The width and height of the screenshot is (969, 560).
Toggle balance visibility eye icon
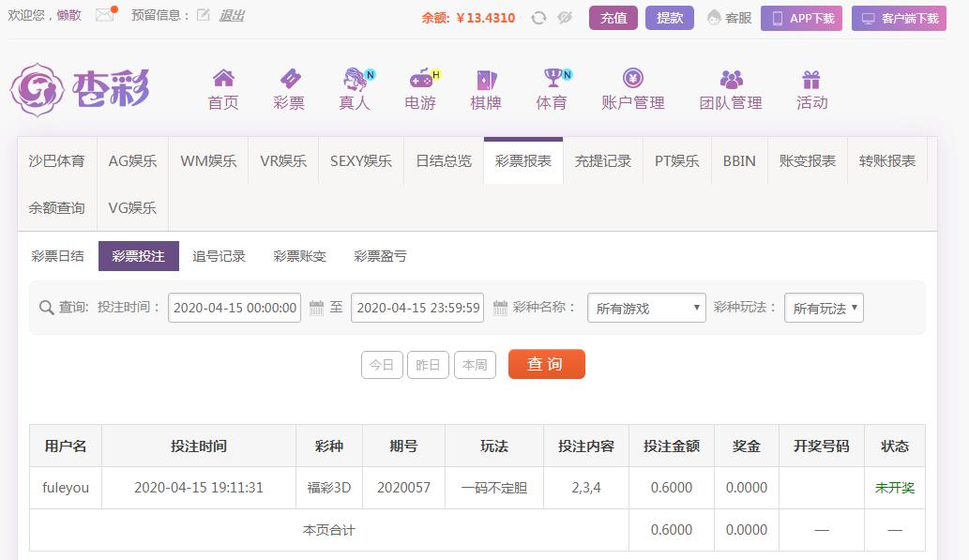pyautogui.click(x=564, y=18)
